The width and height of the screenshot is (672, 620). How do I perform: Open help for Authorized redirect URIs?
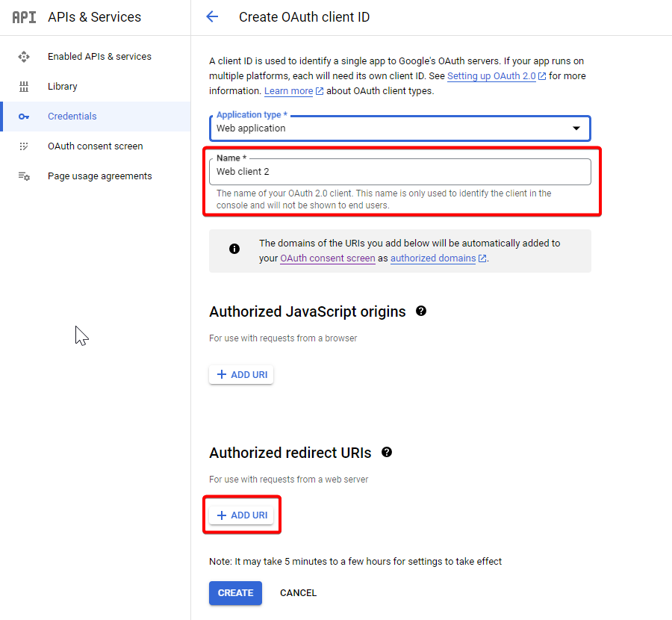pyautogui.click(x=387, y=453)
